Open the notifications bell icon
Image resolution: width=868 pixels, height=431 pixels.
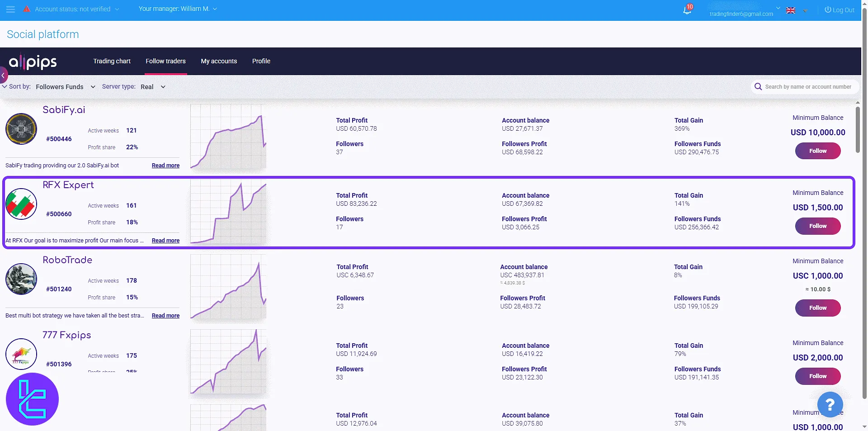(x=687, y=10)
